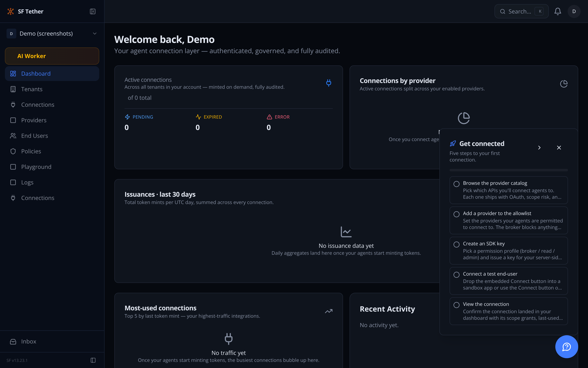Check off Browse the provider catalog step
The width and height of the screenshot is (588, 368).
point(457,184)
